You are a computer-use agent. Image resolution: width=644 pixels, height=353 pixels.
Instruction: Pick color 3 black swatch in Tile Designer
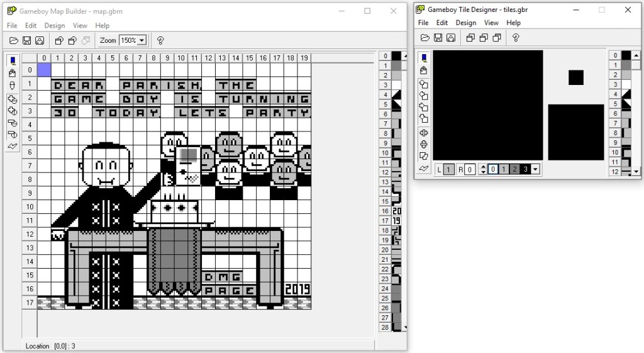click(525, 169)
